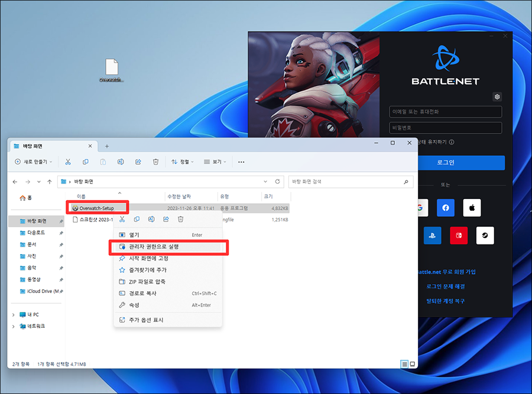The image size is (532, 394).
Task: Select 경로로 복사 in context menu
Action: pyautogui.click(x=168, y=294)
